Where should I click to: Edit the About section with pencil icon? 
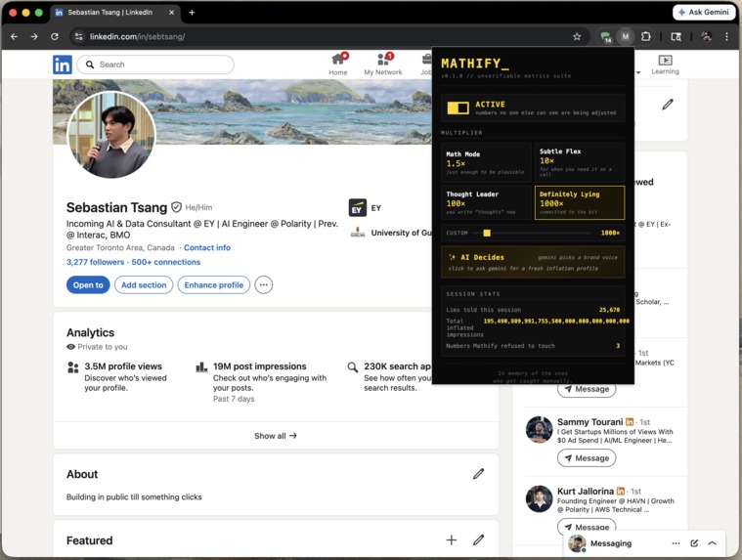pos(478,474)
